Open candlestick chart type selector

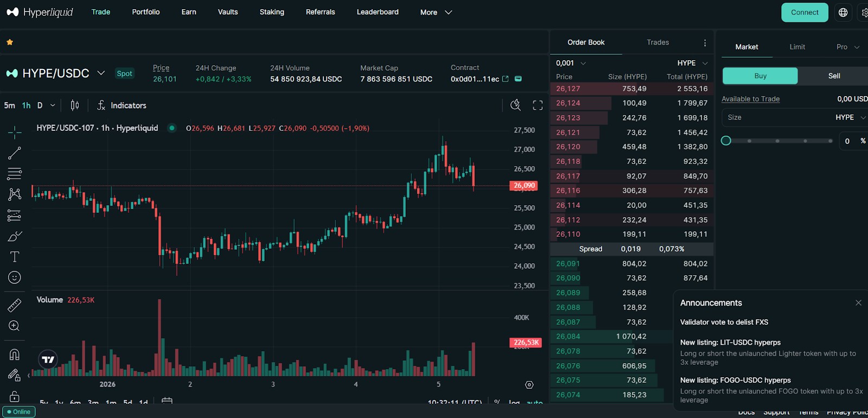[75, 105]
